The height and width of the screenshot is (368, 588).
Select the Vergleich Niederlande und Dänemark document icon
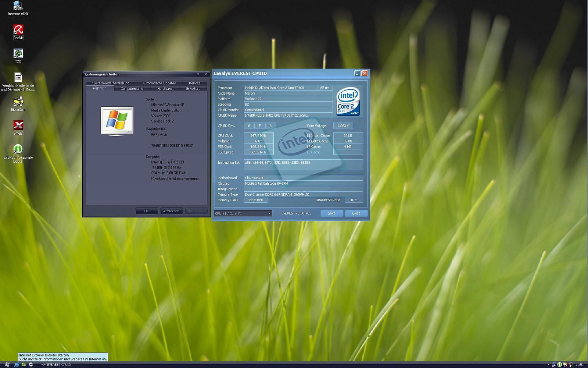[18, 82]
